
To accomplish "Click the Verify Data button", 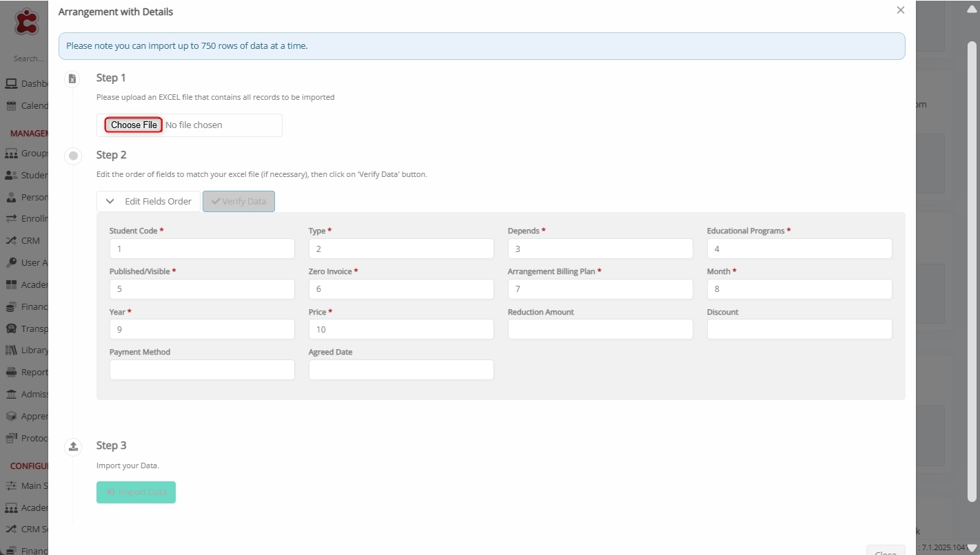I will (x=238, y=202).
